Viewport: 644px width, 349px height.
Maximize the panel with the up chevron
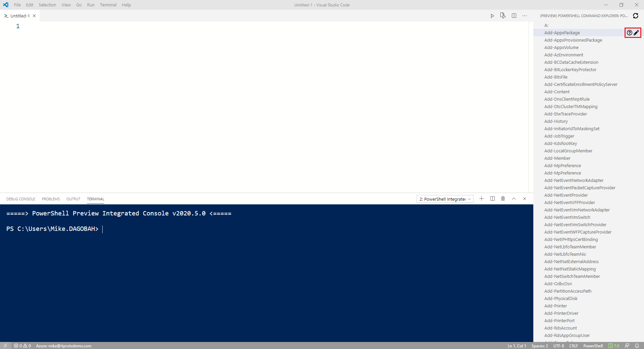514,199
